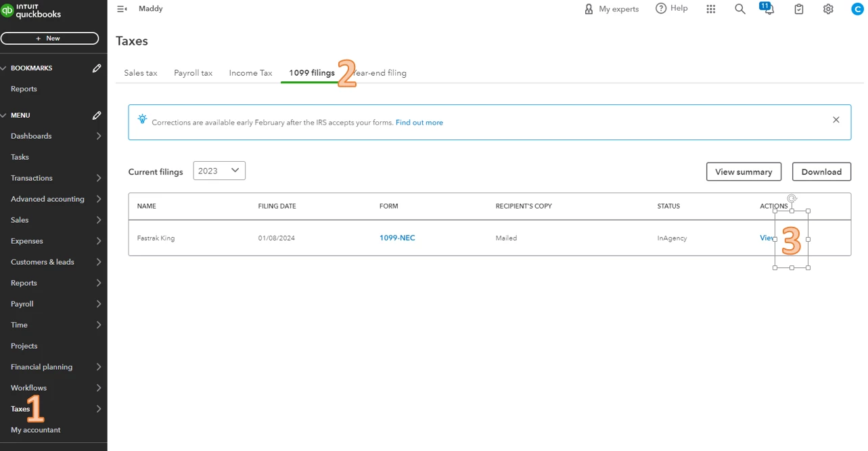The width and height of the screenshot is (868, 451).
Task: Open the apps grid icon
Action: pyautogui.click(x=711, y=9)
